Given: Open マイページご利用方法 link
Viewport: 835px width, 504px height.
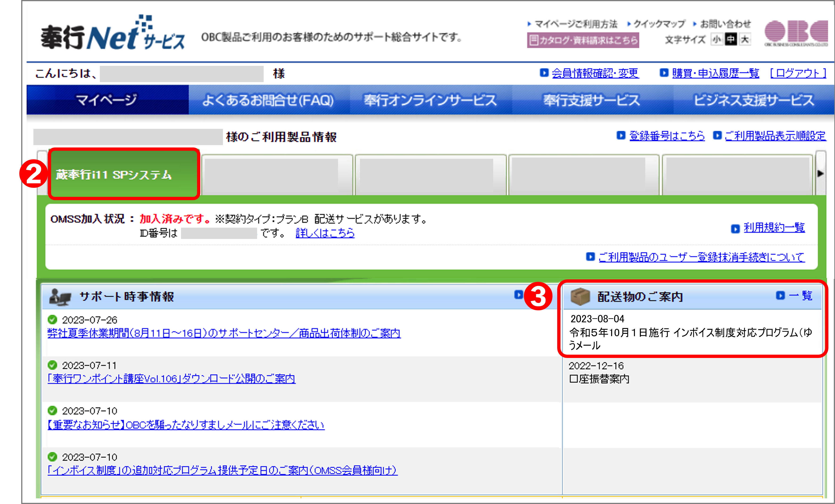Looking at the screenshot, I should (x=576, y=24).
